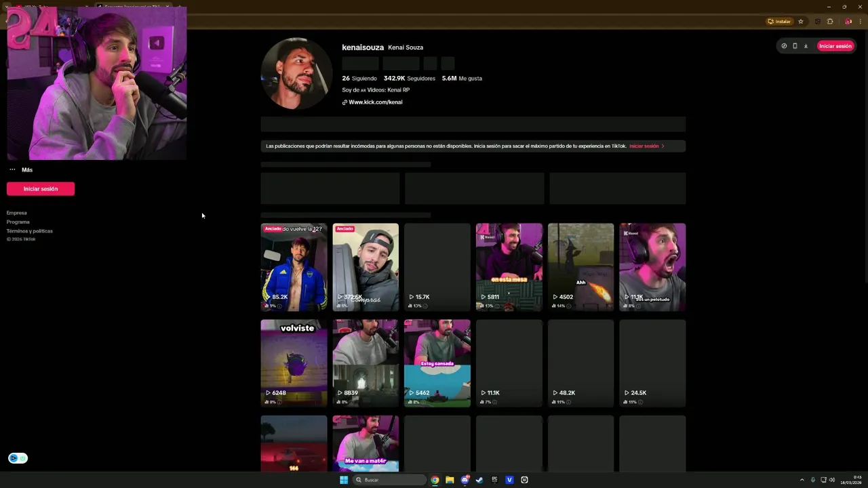Open blank video with 11.1K views, second row
The image size is (868, 488).
tap(509, 363)
